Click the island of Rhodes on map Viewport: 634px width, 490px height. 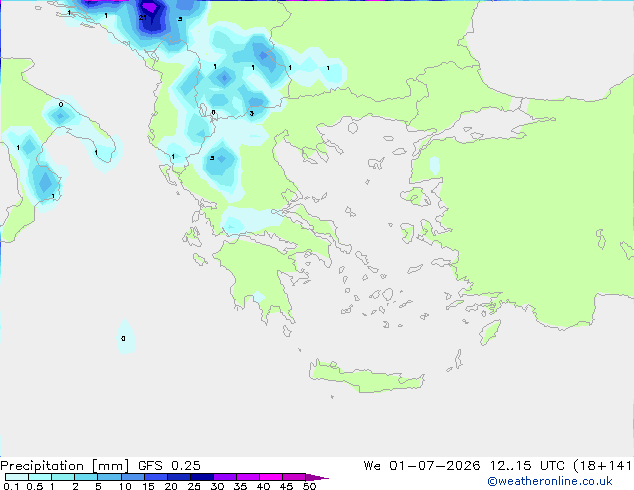click(x=490, y=332)
